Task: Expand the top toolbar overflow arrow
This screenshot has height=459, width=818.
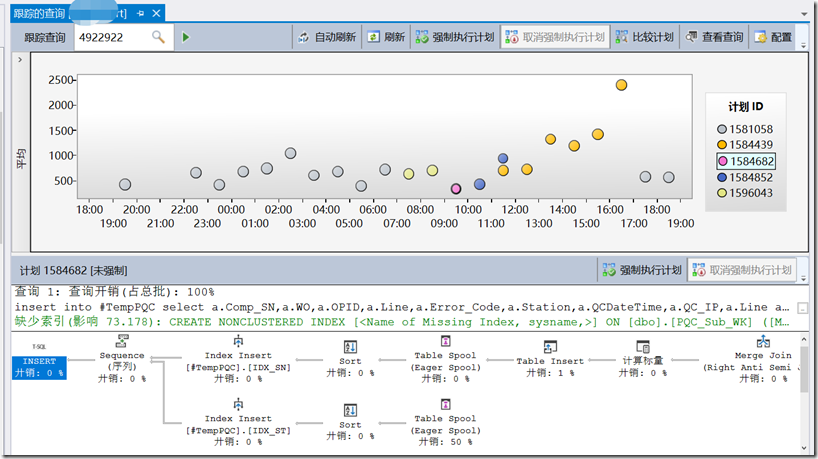Action: pos(803,44)
